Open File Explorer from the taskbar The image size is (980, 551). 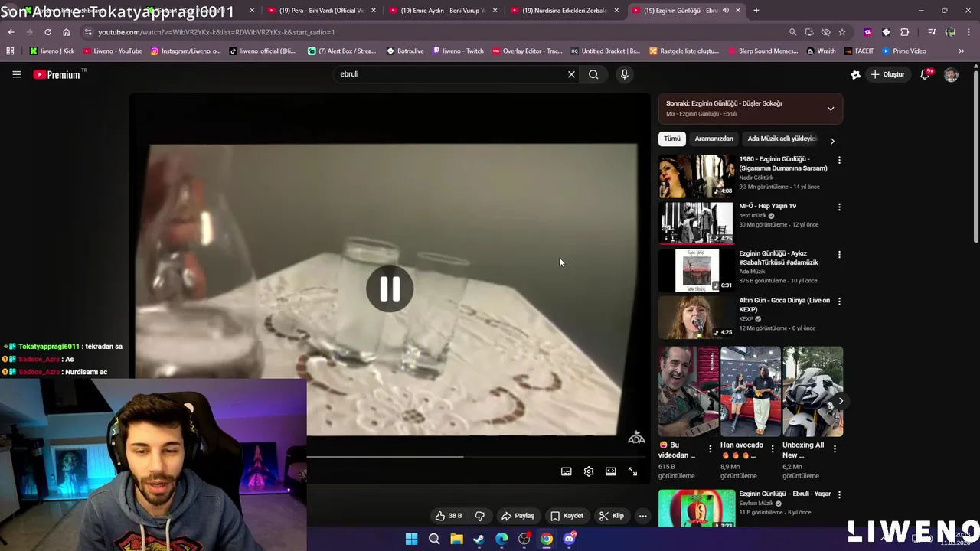(x=456, y=539)
